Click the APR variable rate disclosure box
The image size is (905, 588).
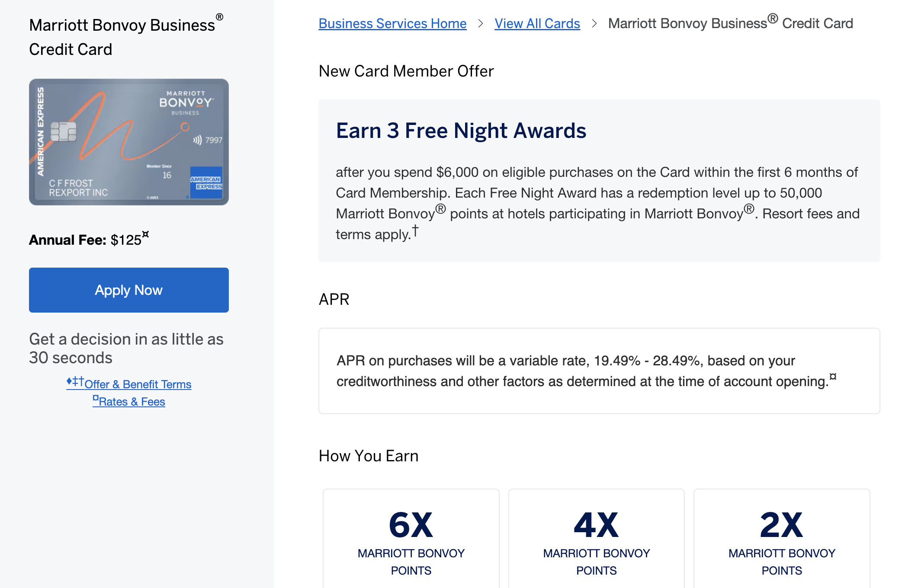pyautogui.click(x=599, y=371)
